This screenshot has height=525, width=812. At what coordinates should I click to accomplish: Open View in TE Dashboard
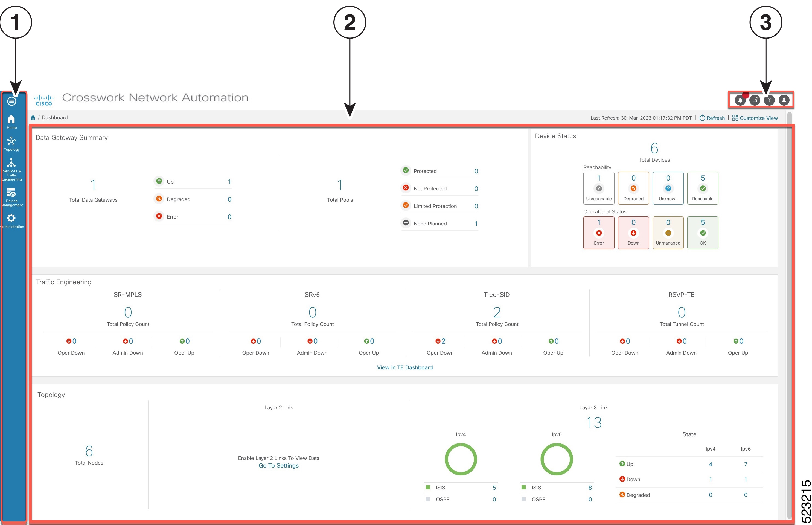404,367
